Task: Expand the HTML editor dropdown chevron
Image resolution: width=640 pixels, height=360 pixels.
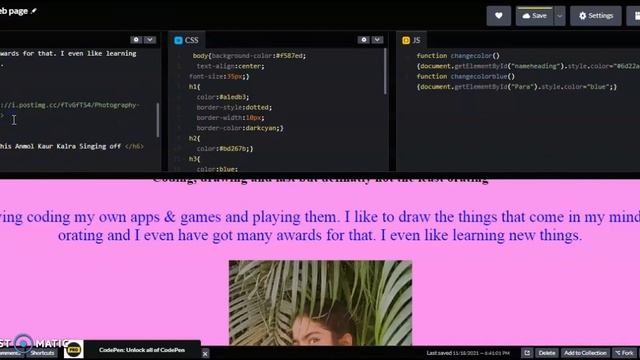Action: (x=150, y=40)
